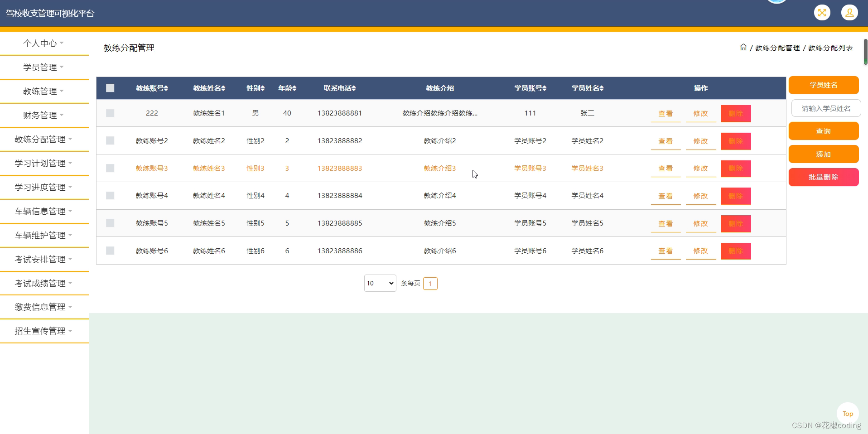Click 修改 for row 教练姓名1
868x434 pixels.
[701, 114]
